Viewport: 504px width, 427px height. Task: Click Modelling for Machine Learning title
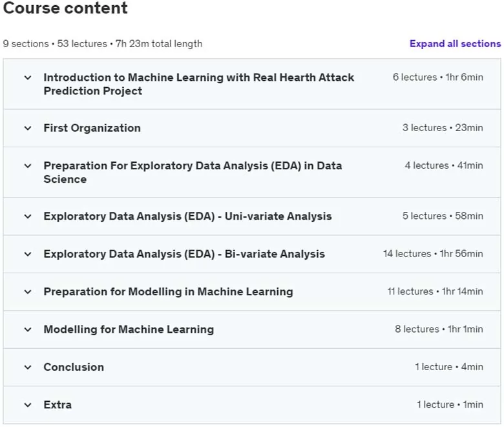point(129,329)
